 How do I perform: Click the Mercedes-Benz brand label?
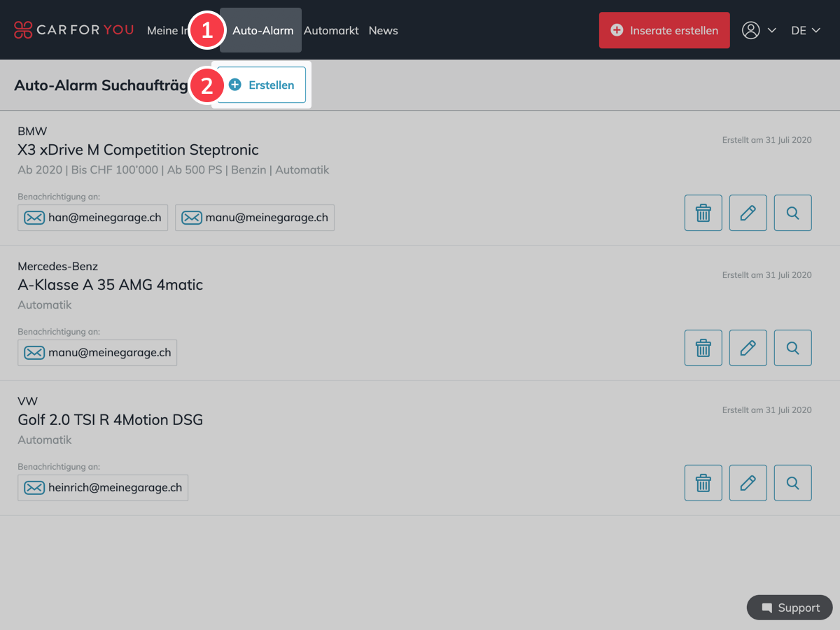tap(57, 266)
